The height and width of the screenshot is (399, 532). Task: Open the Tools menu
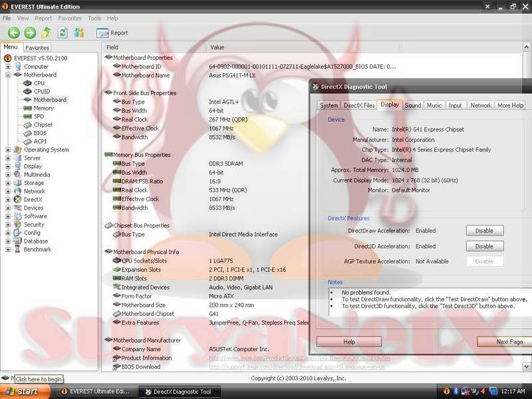[x=94, y=19]
